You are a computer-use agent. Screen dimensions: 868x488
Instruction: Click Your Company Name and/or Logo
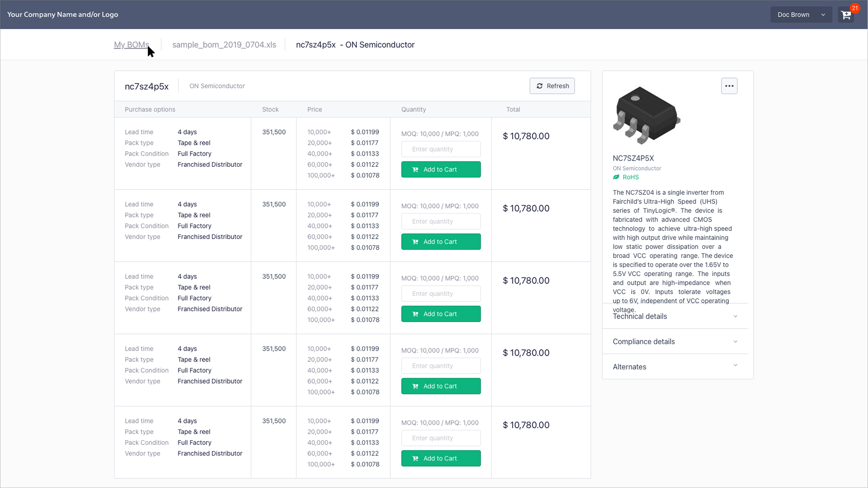(63, 14)
